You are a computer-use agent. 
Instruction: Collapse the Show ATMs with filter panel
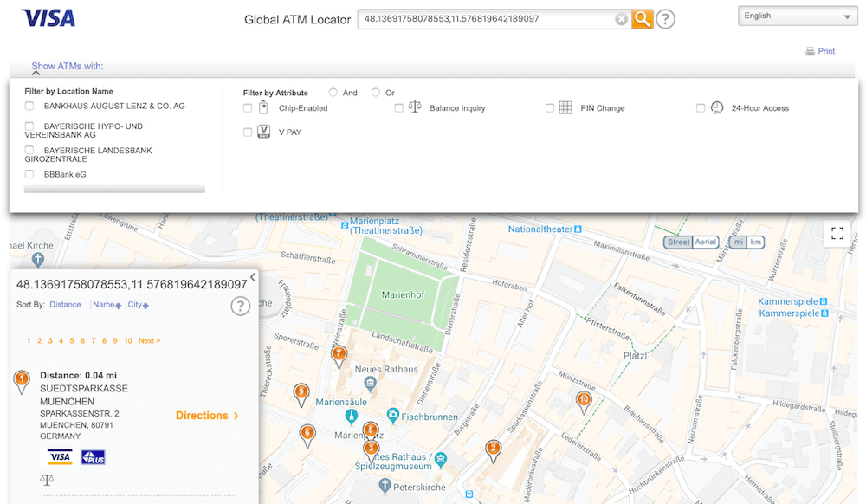[x=36, y=73]
